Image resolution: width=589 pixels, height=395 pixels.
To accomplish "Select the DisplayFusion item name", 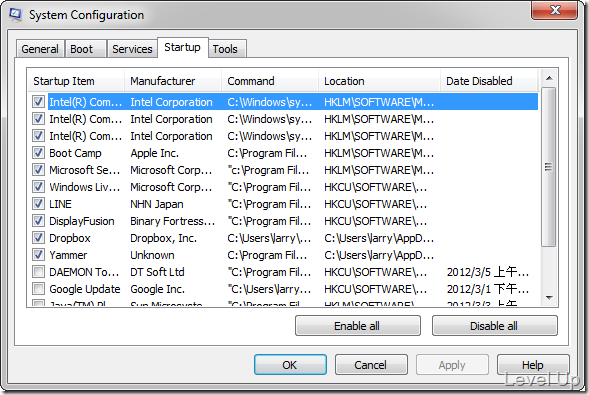I will [82, 221].
